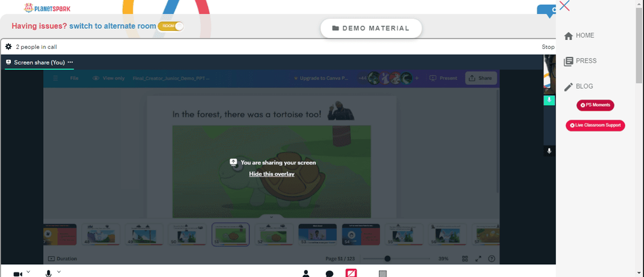Select slide thumbnail 50

click(187, 234)
